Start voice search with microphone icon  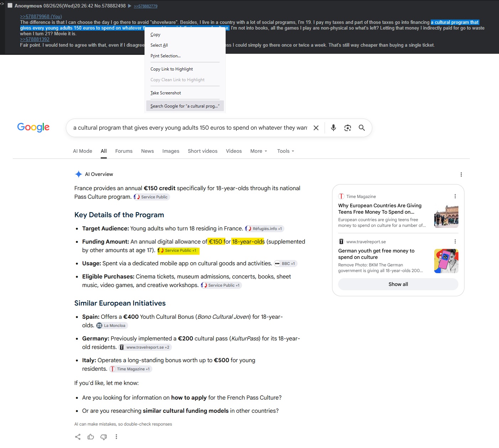pyautogui.click(x=333, y=128)
